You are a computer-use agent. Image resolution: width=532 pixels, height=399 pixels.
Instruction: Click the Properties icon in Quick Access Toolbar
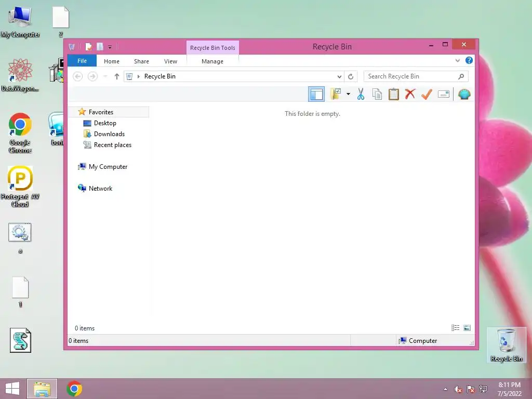(88, 46)
